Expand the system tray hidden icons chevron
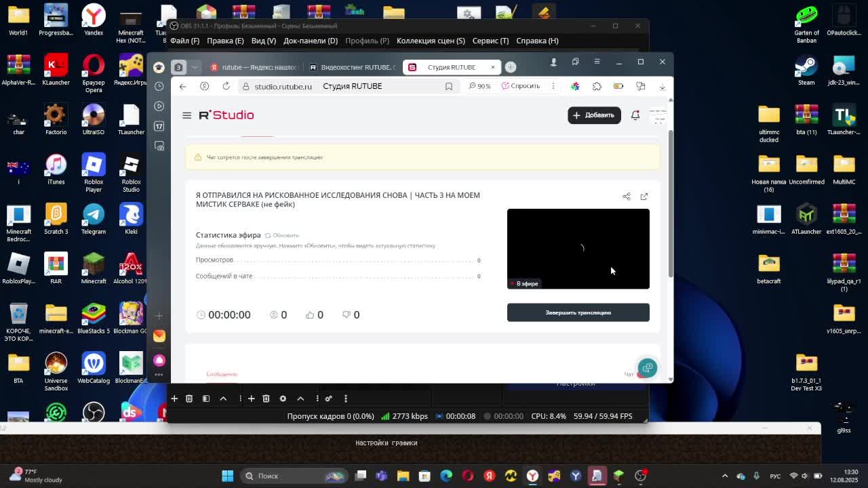Screen dimensions: 868x488 (724, 476)
